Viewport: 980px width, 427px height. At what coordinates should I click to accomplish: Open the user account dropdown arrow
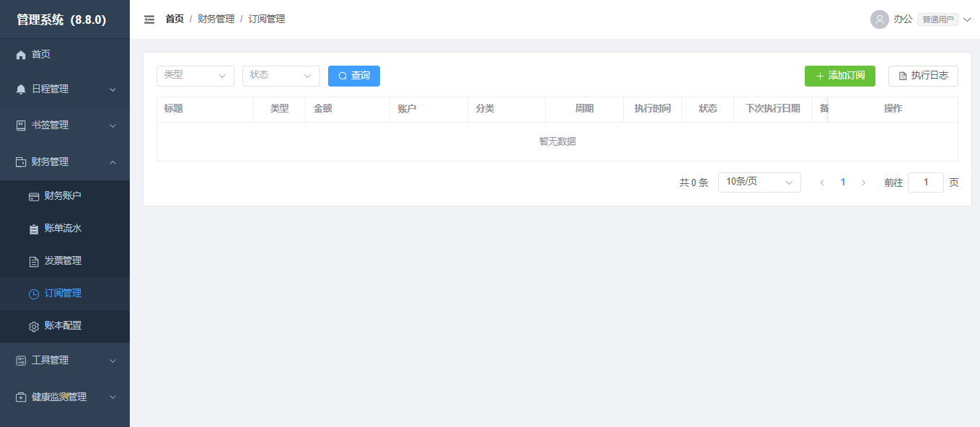click(x=967, y=19)
